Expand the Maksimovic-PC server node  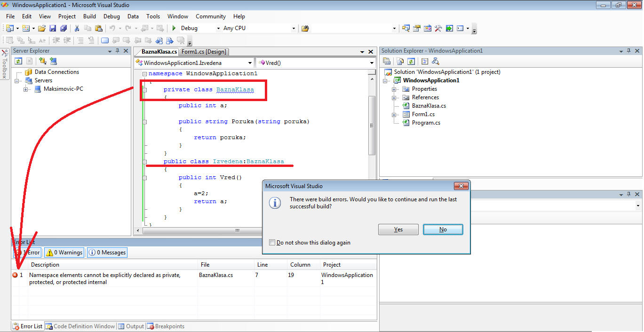pyautogui.click(x=25, y=89)
